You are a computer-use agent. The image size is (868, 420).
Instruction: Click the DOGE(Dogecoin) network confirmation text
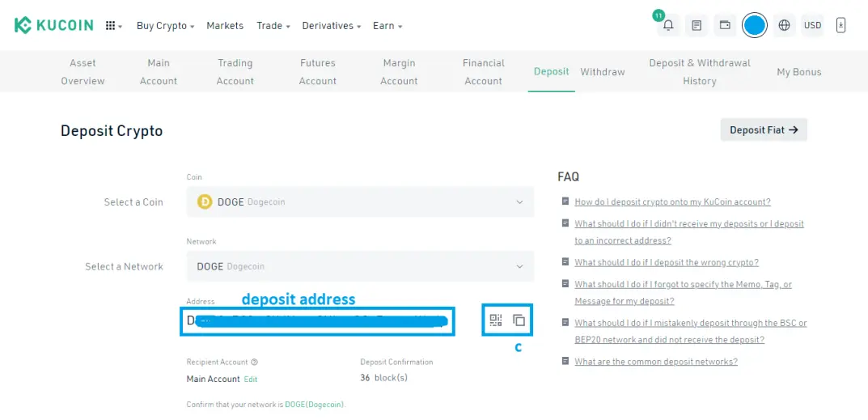pos(315,405)
